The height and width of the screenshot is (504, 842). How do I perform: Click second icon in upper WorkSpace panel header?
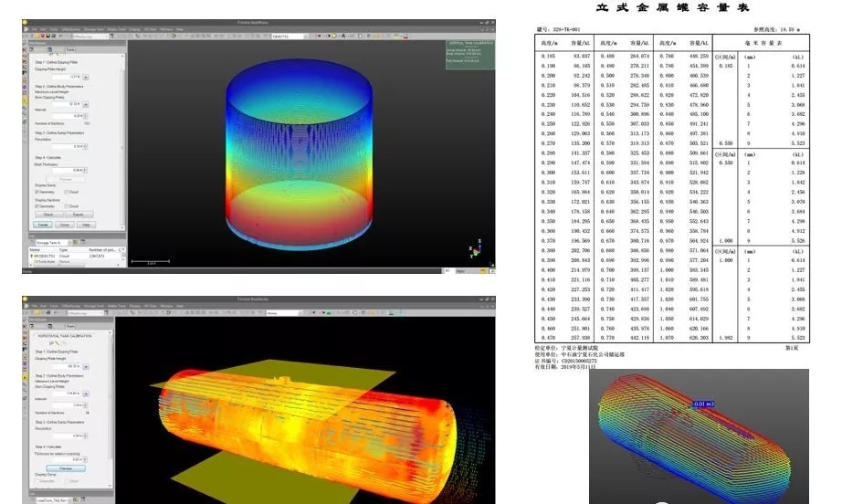pyautogui.click(x=49, y=49)
